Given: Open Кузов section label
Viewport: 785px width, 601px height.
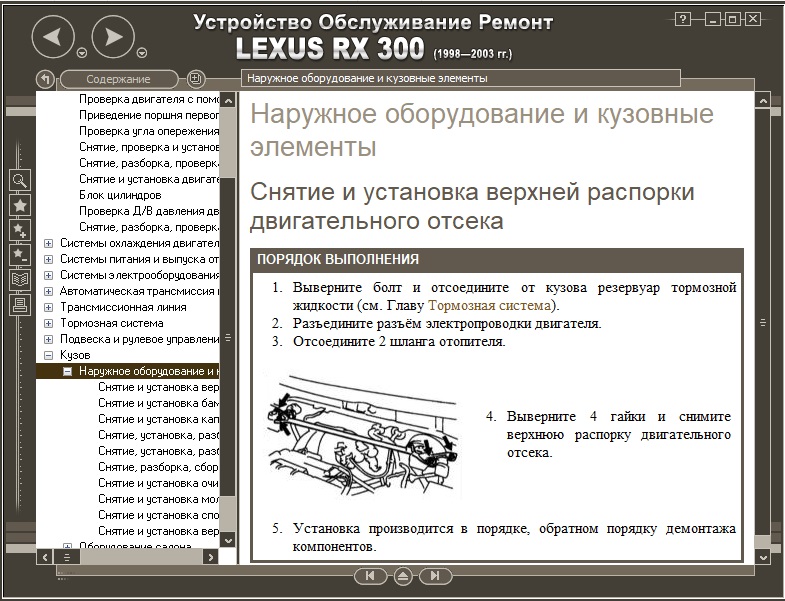Looking at the screenshot, I should 75,355.
